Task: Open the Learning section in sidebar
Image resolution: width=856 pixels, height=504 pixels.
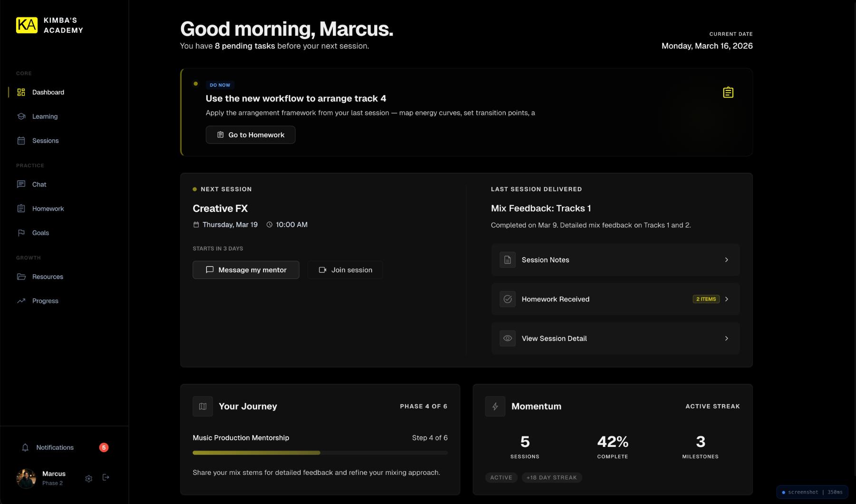Action: pos(45,116)
